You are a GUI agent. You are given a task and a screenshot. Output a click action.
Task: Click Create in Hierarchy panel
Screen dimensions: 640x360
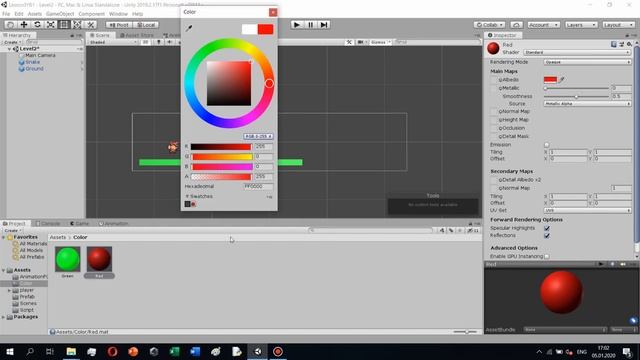(12, 42)
